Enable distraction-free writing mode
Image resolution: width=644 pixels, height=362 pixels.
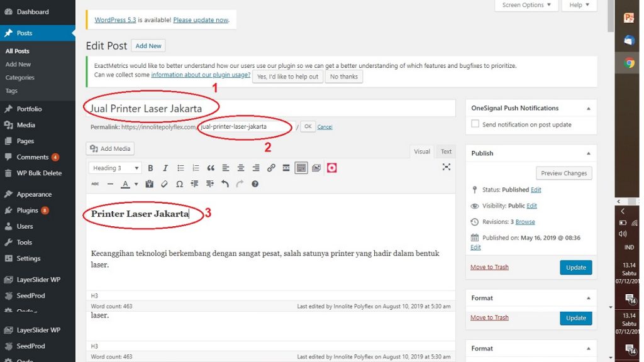[x=447, y=167]
